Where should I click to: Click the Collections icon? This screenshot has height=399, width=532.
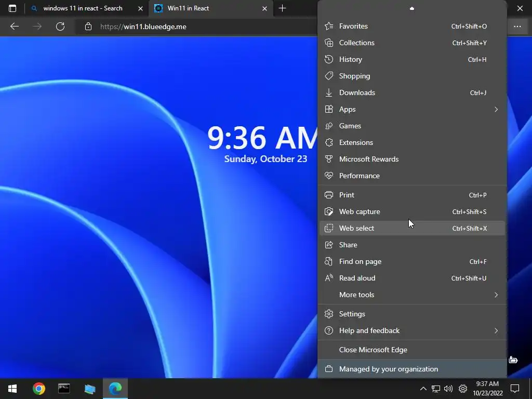(329, 43)
